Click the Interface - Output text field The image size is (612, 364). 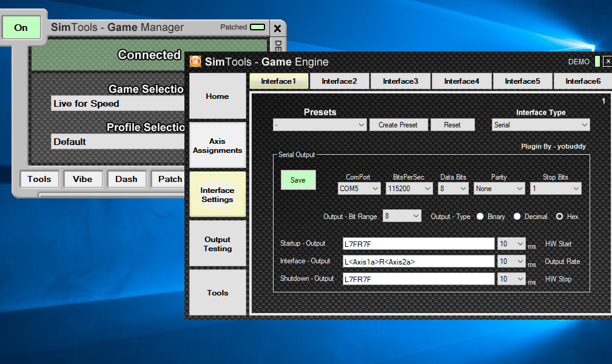(x=419, y=261)
